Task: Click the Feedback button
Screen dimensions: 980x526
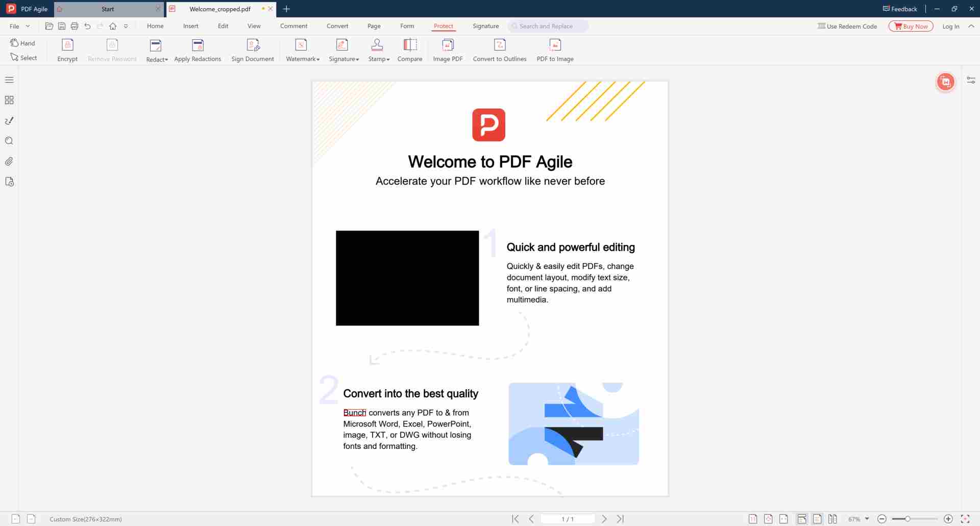Action: (x=900, y=9)
